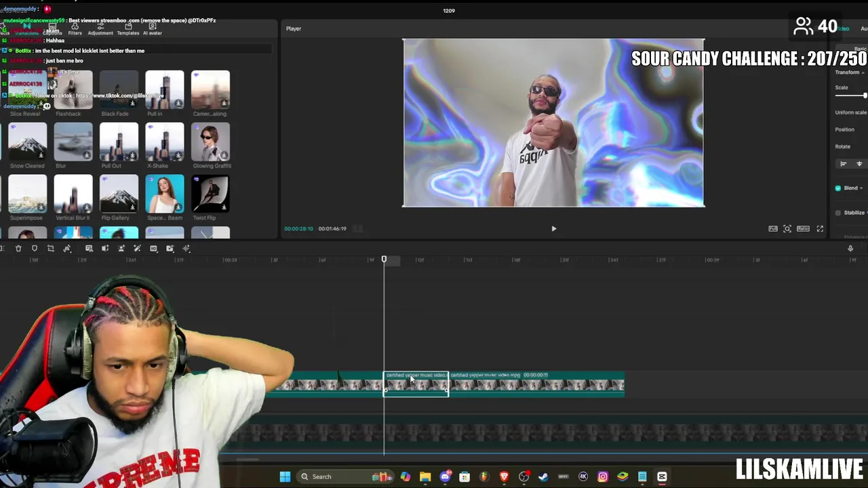Select the Space Beam transition thumbnail
Viewport: 868px width, 488px height.
pyautogui.click(x=164, y=194)
